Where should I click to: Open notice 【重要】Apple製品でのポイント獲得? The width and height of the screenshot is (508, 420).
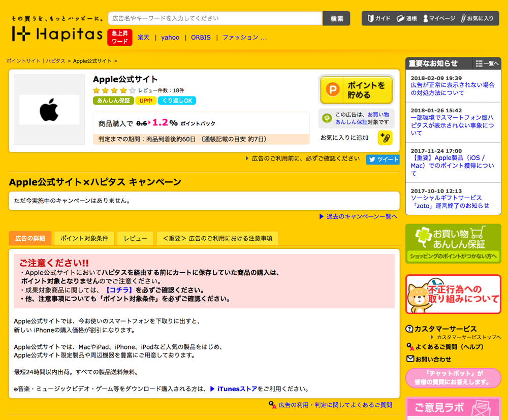tap(452, 166)
